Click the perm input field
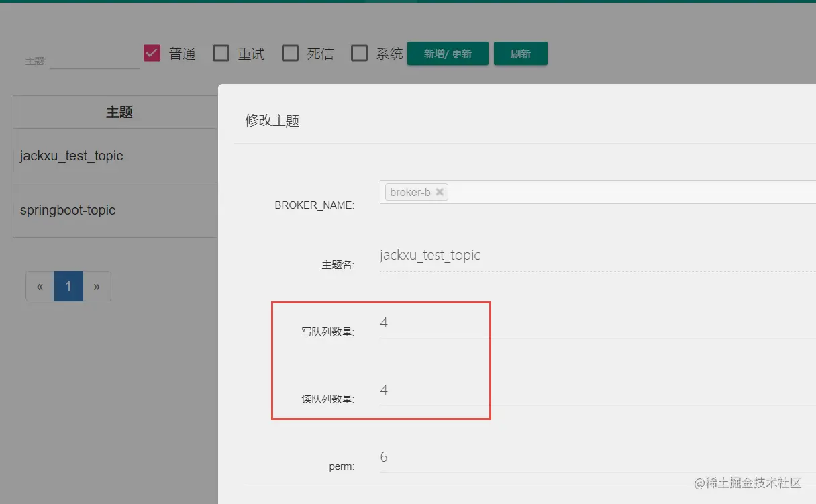Screen dimensions: 816x504 (x=598, y=457)
